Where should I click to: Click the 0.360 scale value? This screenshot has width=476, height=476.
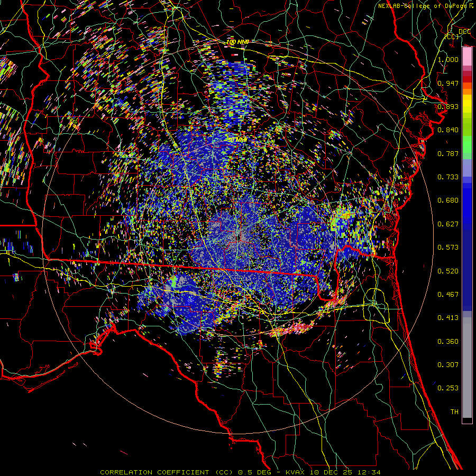coord(448,342)
